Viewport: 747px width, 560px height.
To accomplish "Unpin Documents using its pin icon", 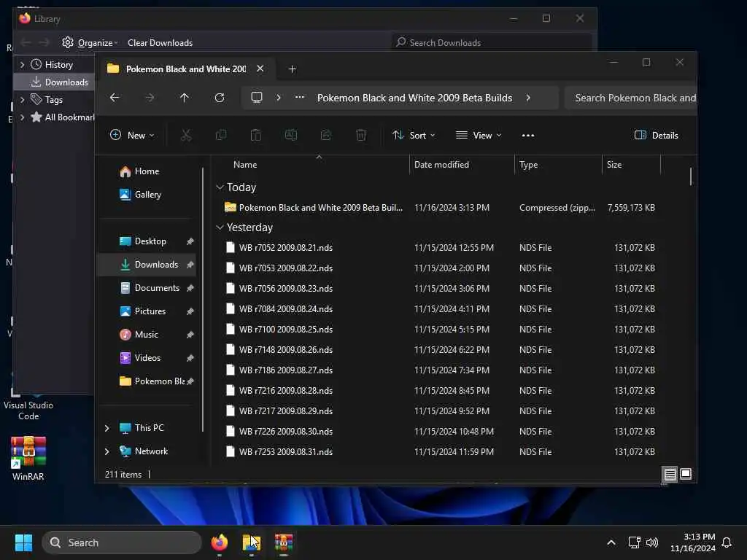I will (x=190, y=288).
